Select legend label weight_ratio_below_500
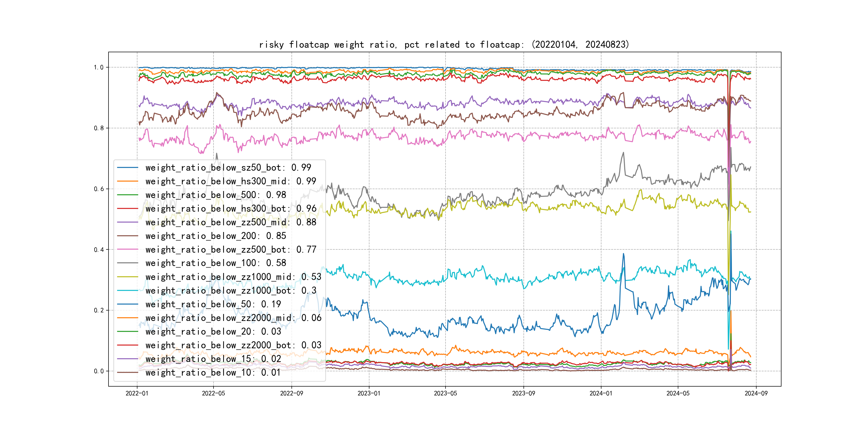868x434 pixels. [216, 195]
